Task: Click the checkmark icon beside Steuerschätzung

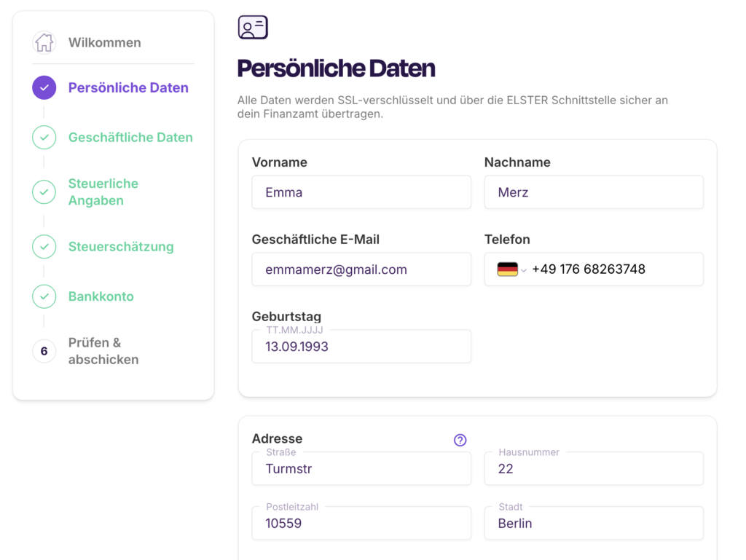Action: tap(44, 247)
